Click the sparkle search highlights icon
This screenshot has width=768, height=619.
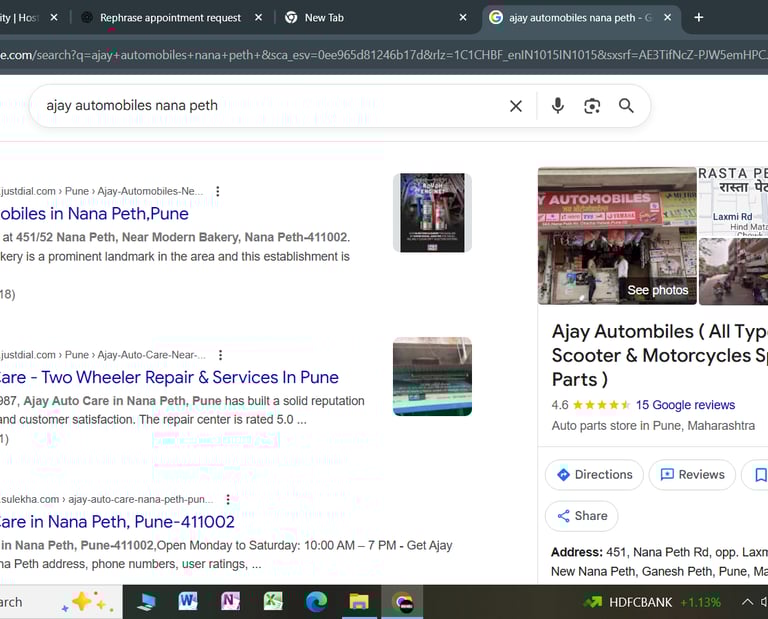click(88, 602)
